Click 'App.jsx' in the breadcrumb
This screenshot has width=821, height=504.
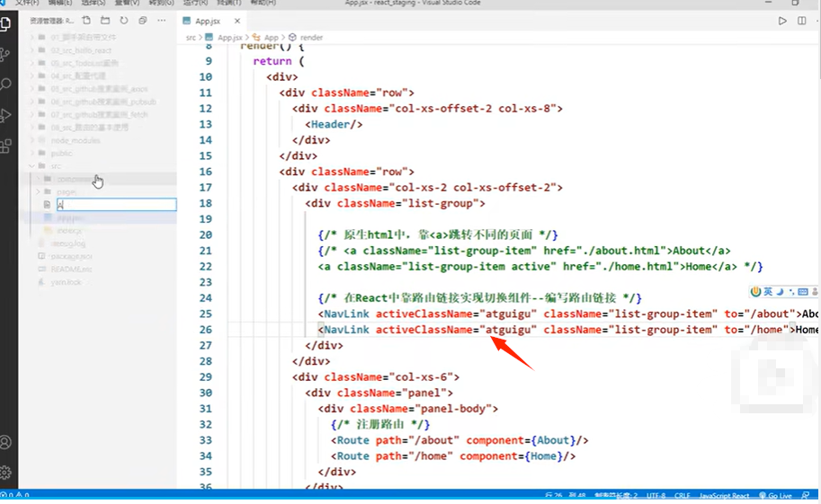coord(230,37)
